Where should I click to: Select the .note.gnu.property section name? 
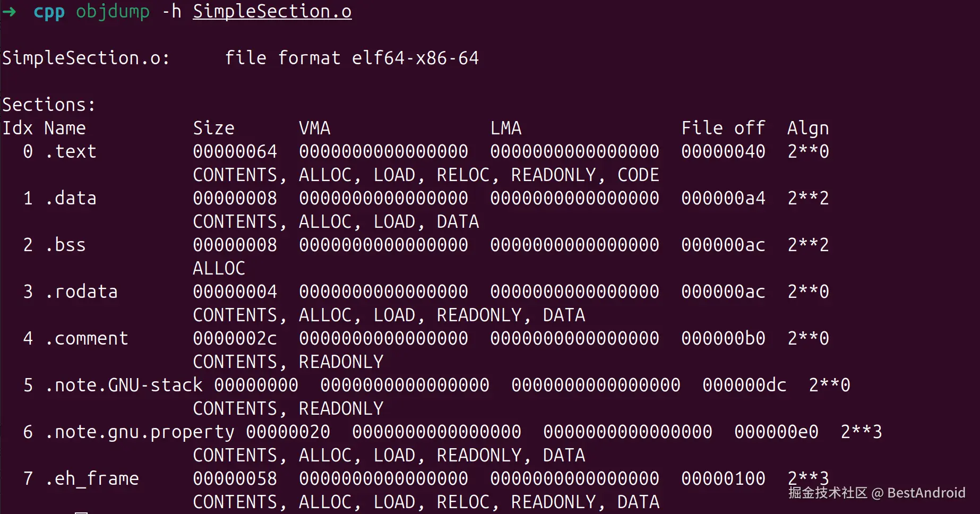pos(140,432)
